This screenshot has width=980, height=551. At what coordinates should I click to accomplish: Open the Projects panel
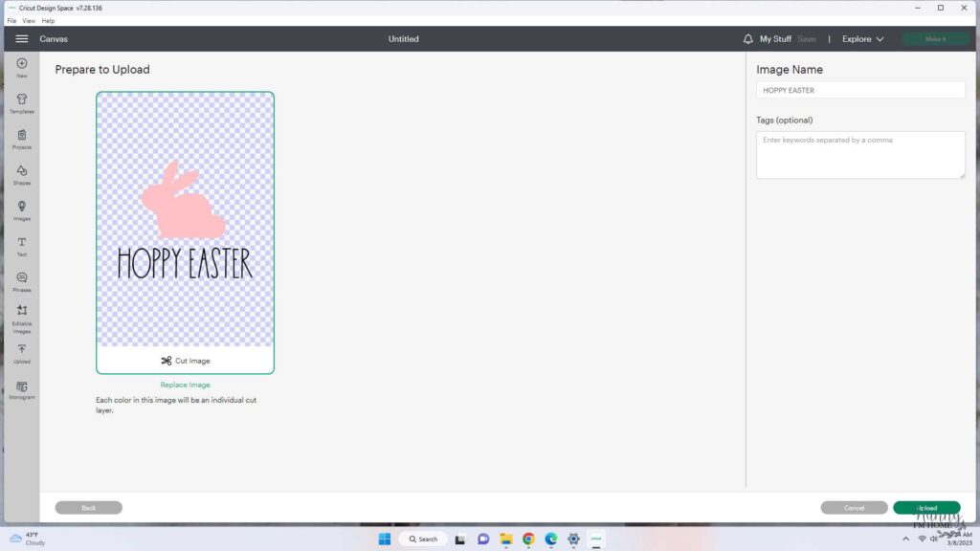coord(22,139)
